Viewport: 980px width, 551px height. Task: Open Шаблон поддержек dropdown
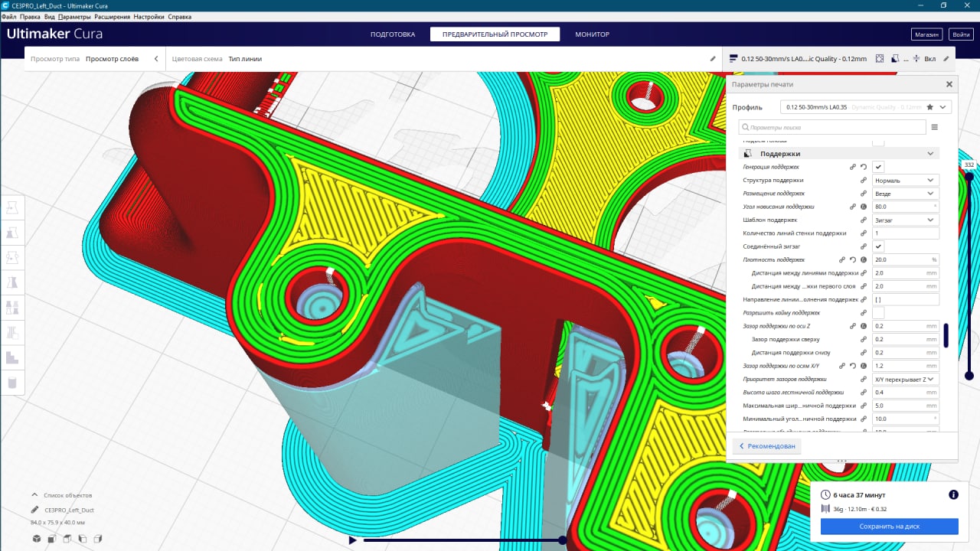point(906,220)
